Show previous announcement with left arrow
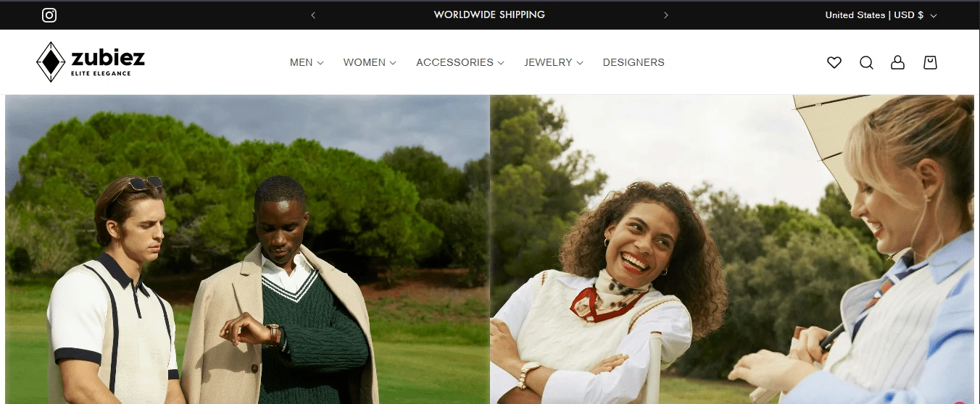This screenshot has height=404, width=980. click(x=313, y=15)
